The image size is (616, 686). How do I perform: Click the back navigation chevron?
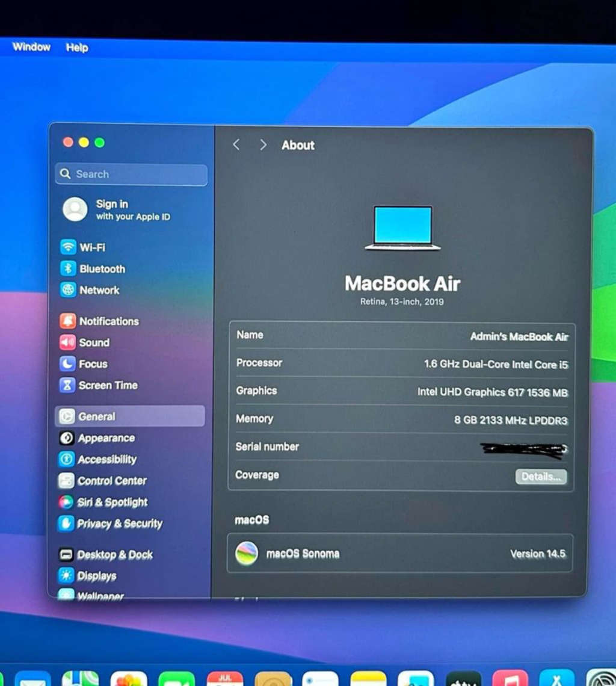[x=236, y=144]
